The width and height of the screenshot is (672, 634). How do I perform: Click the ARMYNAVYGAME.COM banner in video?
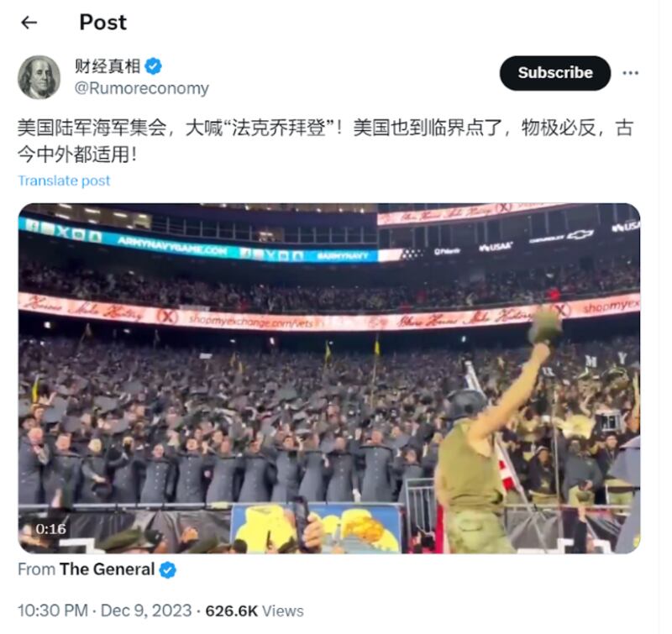(172, 246)
